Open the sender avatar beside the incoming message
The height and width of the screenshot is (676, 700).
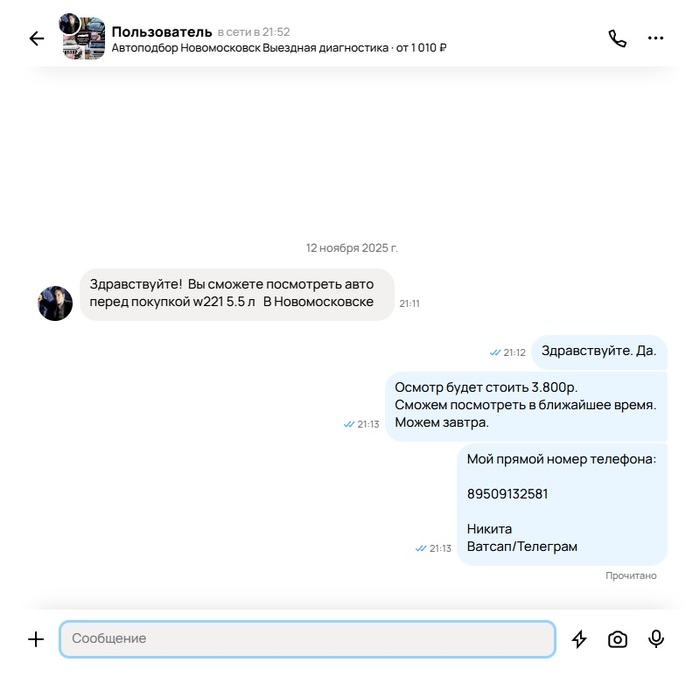[x=55, y=303]
